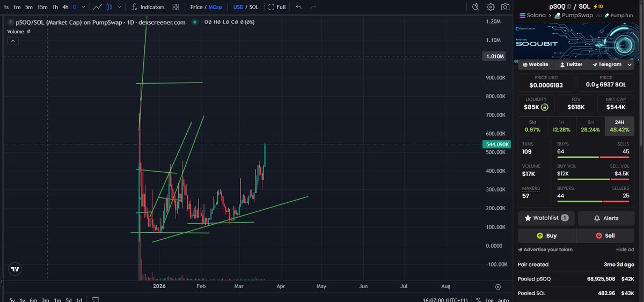Set chart currency to SOL
Viewport: 644px width, 302px height.
(254, 7)
